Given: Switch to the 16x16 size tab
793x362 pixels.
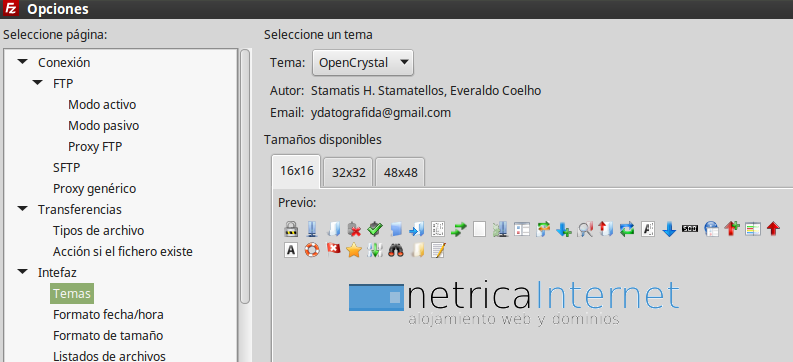Looking at the screenshot, I should (297, 171).
